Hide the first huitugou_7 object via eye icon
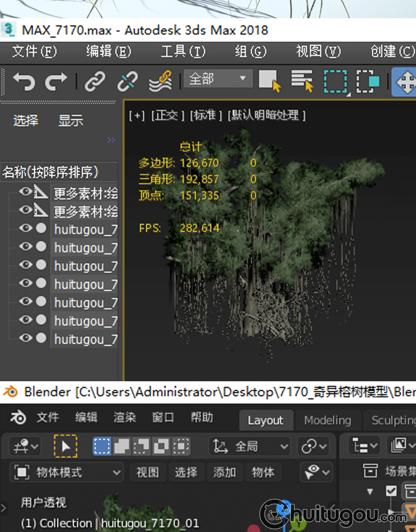This screenshot has height=532, width=416. pos(25,228)
